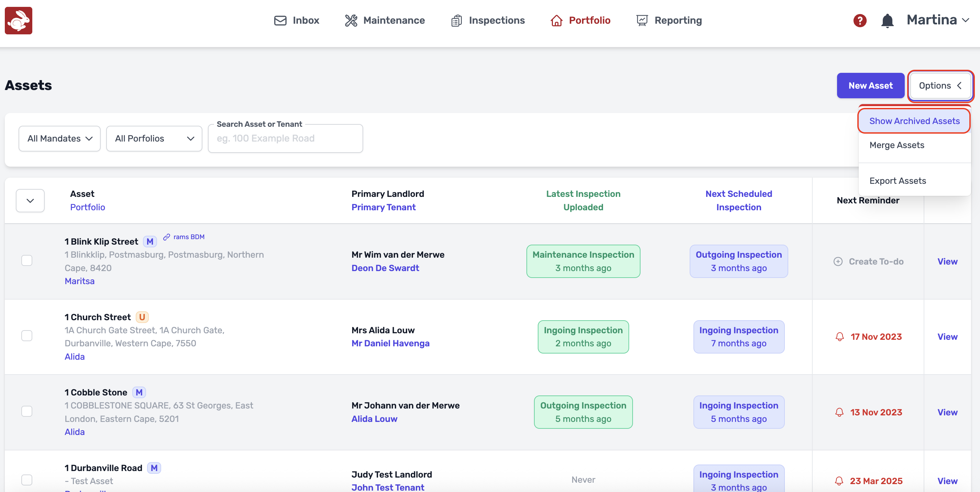Open Inbox via envelope icon
The width and height of the screenshot is (980, 492).
point(280,20)
